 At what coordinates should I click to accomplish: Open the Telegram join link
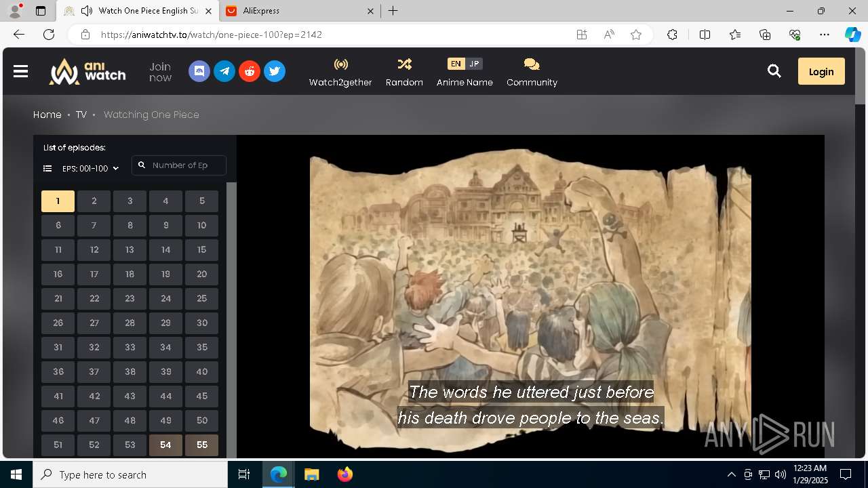point(224,71)
